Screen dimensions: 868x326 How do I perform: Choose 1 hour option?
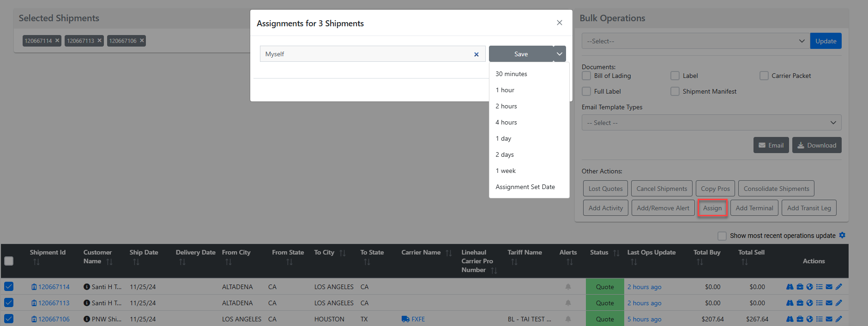(x=529, y=90)
